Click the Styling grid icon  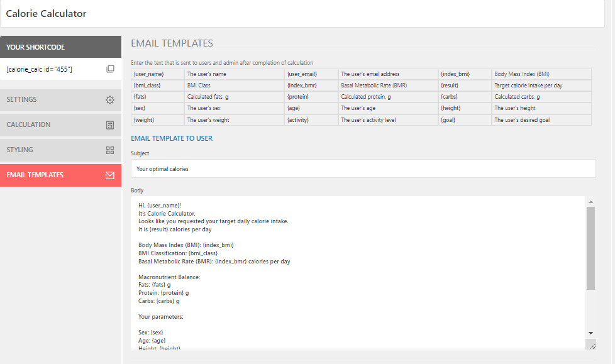[110, 150]
